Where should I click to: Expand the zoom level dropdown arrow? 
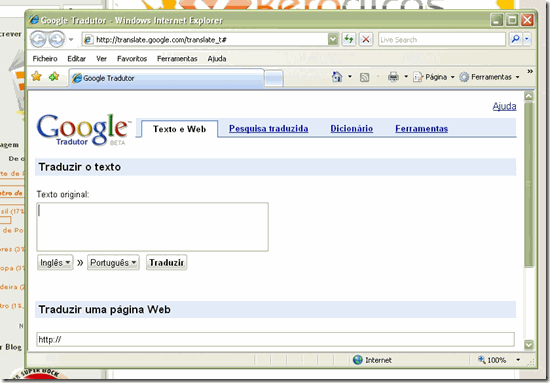(518, 360)
